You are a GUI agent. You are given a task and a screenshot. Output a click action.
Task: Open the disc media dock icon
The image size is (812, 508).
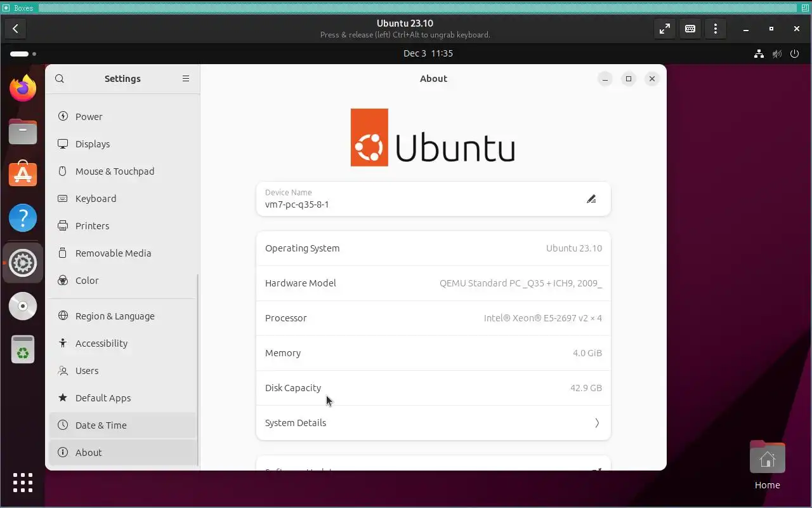pyautogui.click(x=23, y=306)
